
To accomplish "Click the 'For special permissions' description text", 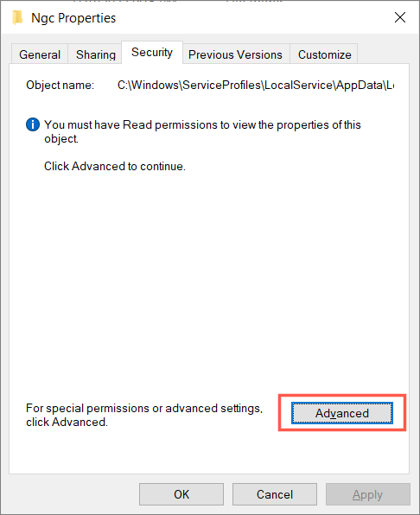I will 144,415.
